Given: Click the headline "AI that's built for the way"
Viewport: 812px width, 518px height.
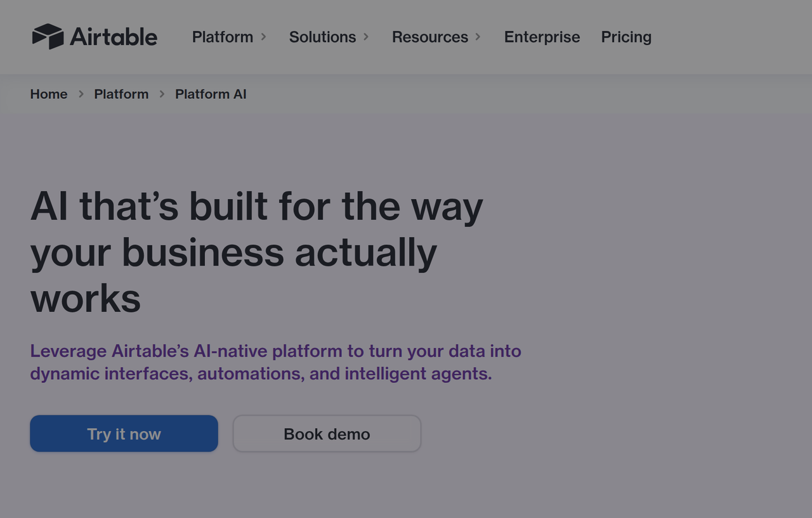Looking at the screenshot, I should coord(256,207).
